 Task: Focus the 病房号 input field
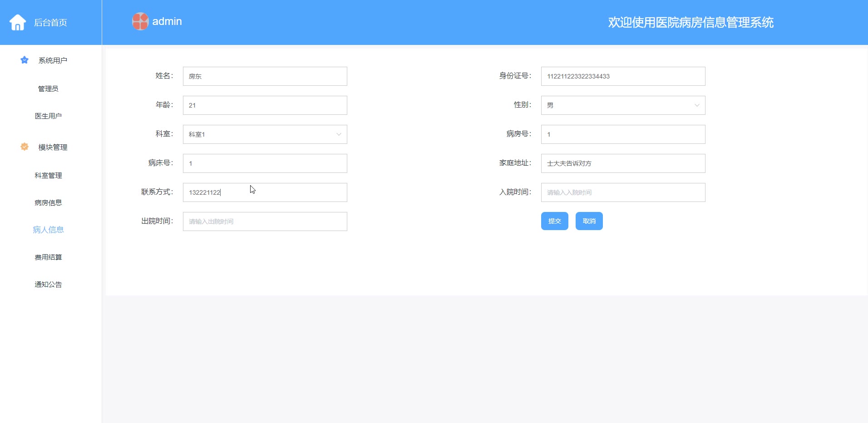[623, 134]
